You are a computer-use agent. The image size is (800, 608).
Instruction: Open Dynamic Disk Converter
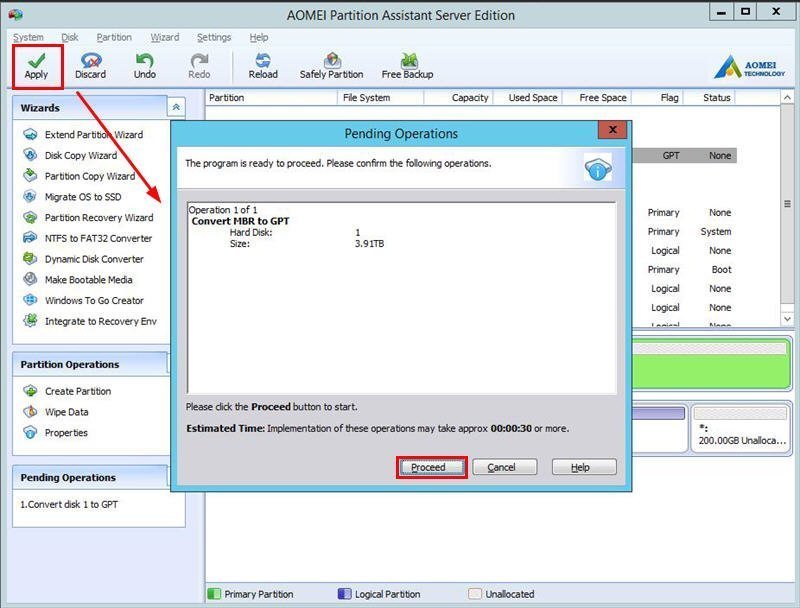pyautogui.click(x=94, y=259)
